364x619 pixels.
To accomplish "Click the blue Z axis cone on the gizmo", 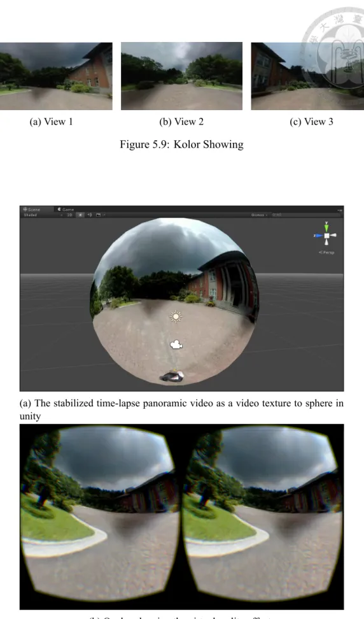I will [x=318, y=235].
